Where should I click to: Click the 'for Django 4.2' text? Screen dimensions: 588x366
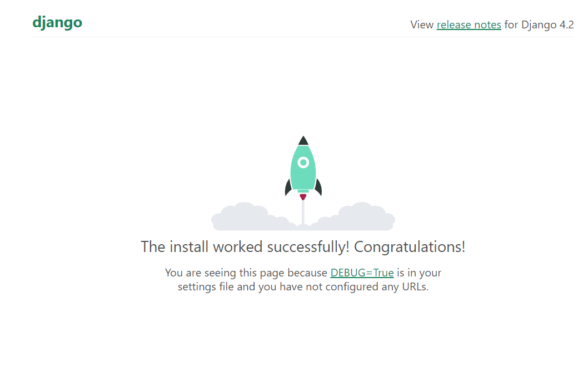[x=539, y=25]
